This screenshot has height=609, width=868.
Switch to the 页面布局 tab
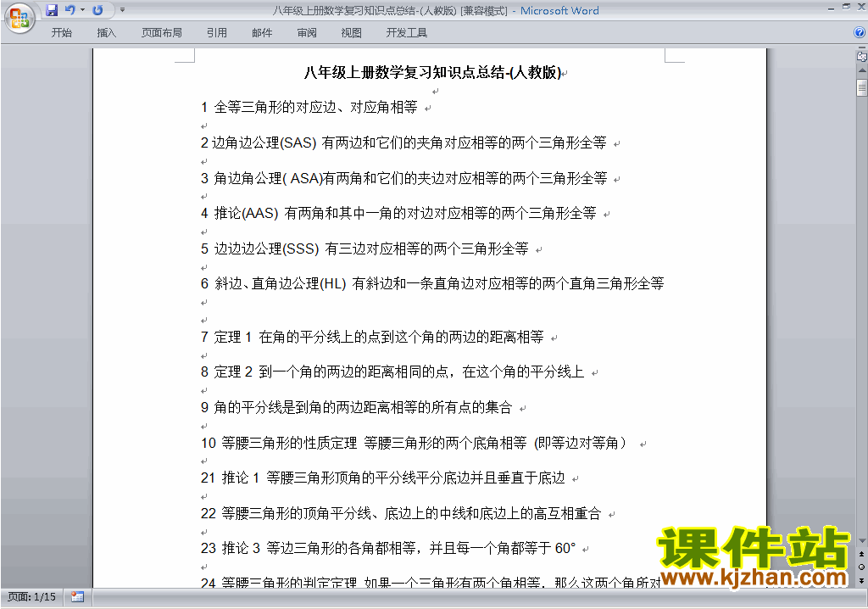[x=162, y=33]
